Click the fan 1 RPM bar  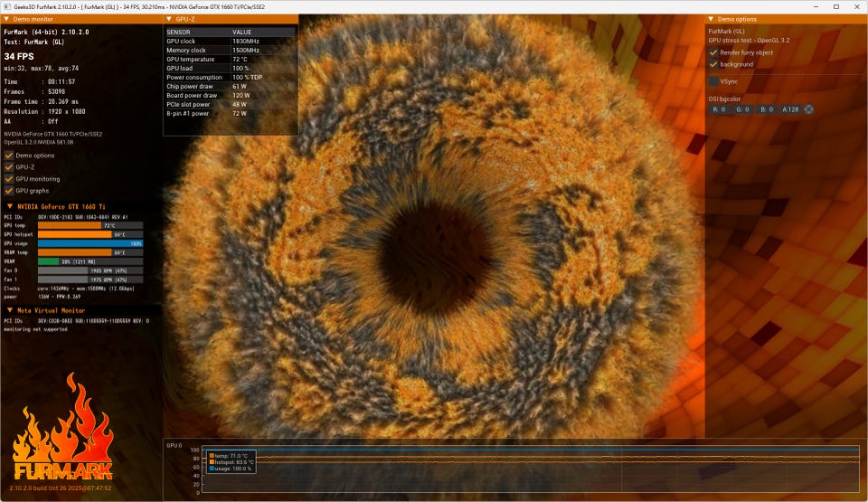pos(90,279)
